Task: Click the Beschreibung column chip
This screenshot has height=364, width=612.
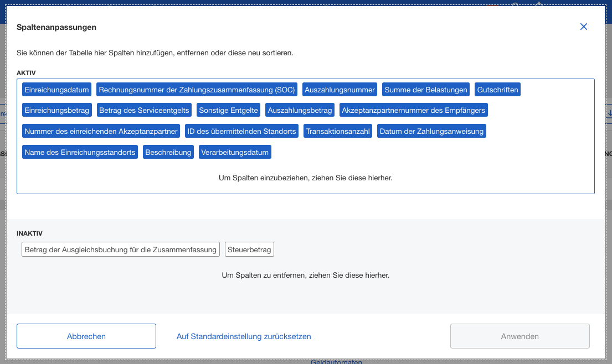Action: tap(168, 152)
